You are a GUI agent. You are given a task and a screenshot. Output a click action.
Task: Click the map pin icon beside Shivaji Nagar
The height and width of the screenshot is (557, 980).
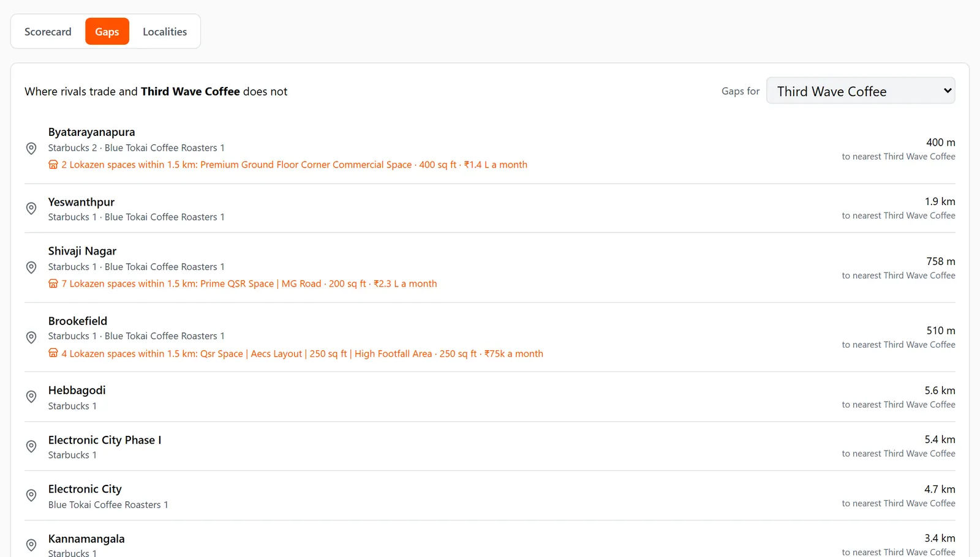point(31,267)
